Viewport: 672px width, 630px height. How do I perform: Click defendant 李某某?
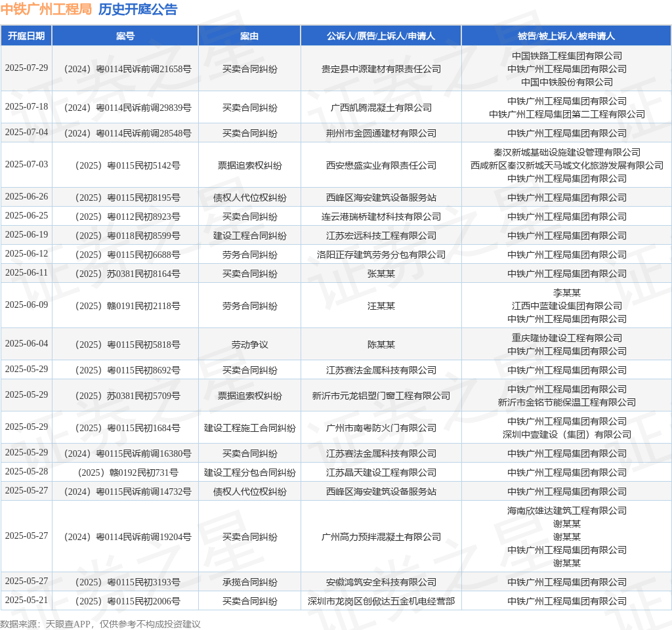point(566,293)
